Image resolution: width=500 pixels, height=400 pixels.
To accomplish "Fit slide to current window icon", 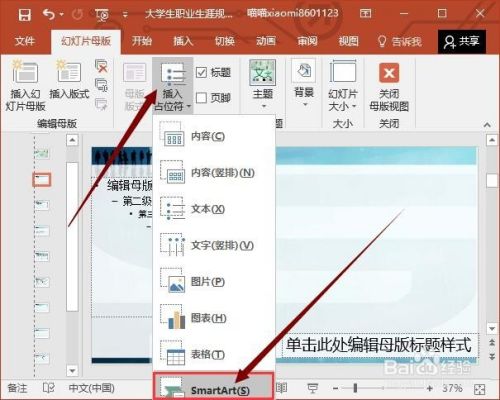I will (x=479, y=389).
